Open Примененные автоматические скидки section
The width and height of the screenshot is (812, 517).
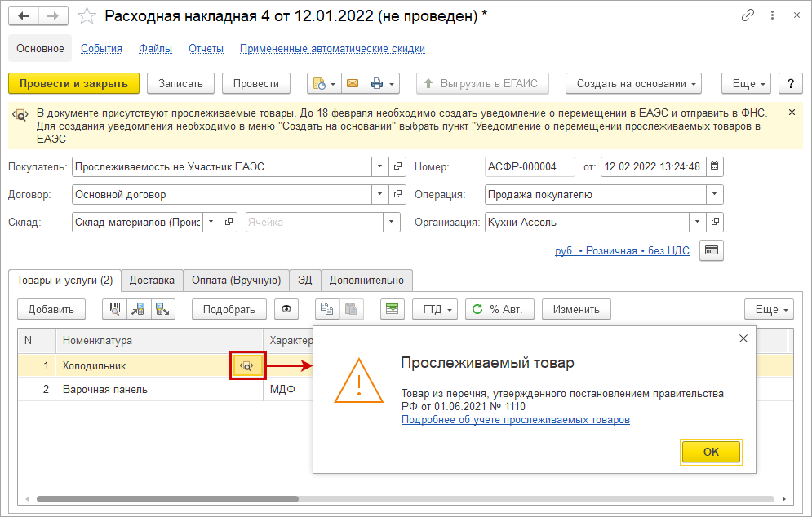tap(332, 48)
